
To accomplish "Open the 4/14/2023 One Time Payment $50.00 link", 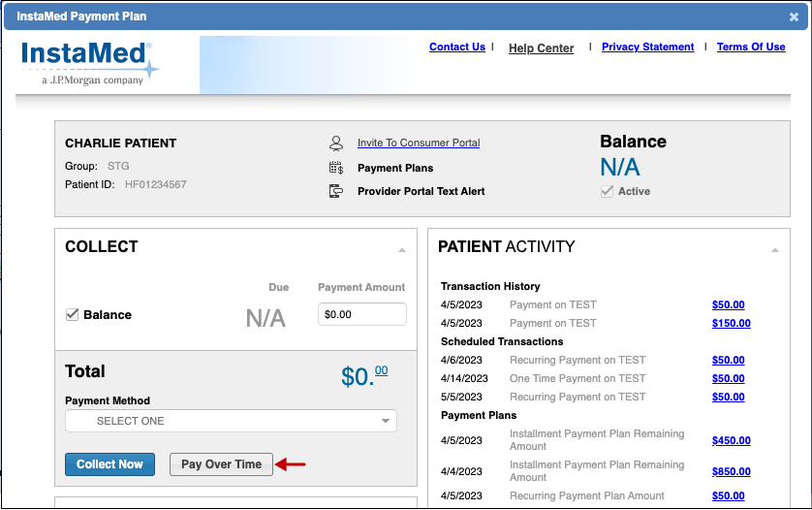I will pyautogui.click(x=728, y=379).
